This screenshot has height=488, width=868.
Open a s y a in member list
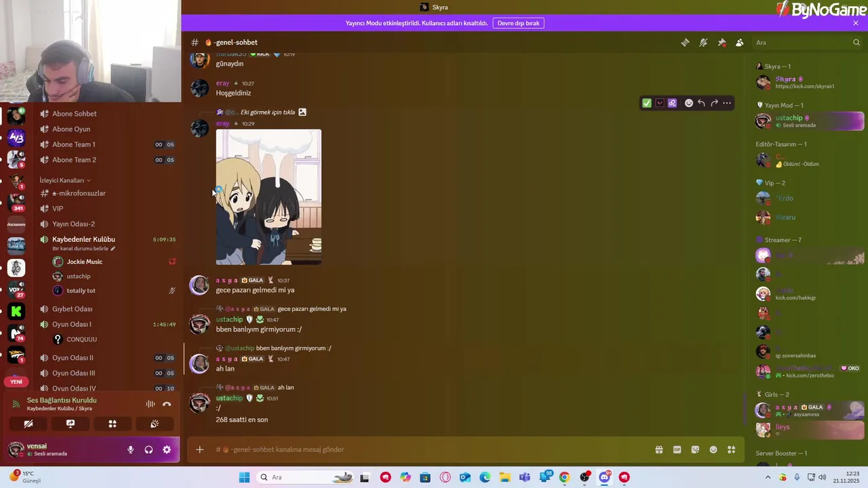(x=809, y=411)
